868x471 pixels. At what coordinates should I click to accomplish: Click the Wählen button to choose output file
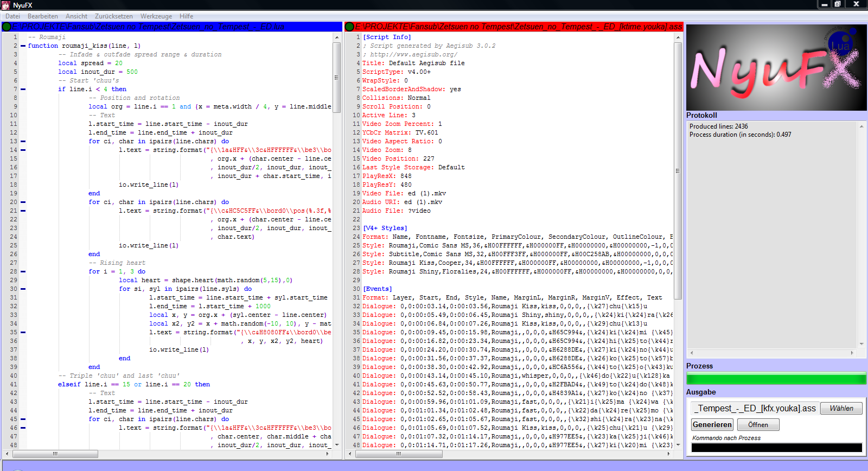pyautogui.click(x=841, y=408)
